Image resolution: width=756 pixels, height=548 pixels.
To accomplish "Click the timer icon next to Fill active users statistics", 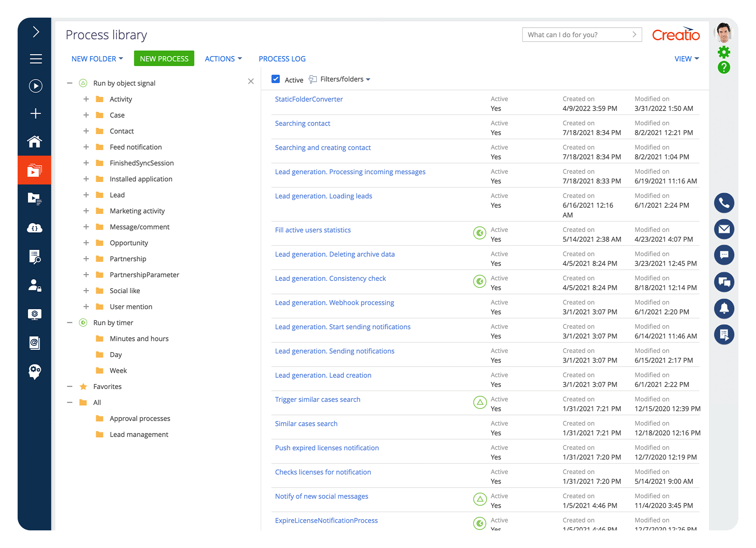I will [479, 233].
